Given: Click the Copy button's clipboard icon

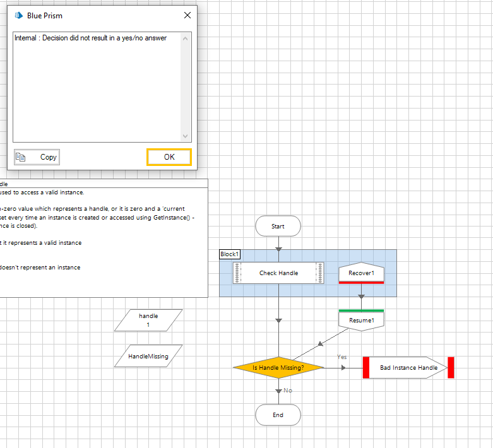Looking at the screenshot, I should [21, 157].
